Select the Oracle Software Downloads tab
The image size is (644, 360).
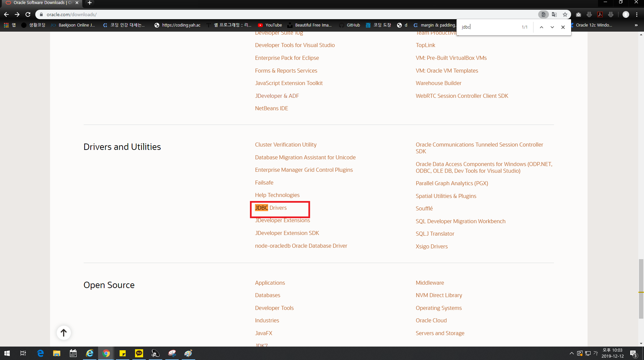coord(42,3)
